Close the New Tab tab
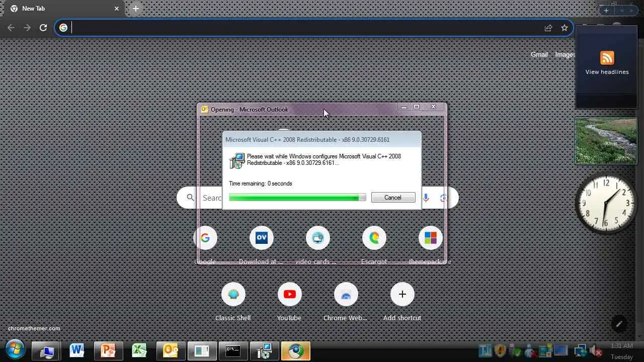Screen dimensions: 644x362 pos(117,9)
